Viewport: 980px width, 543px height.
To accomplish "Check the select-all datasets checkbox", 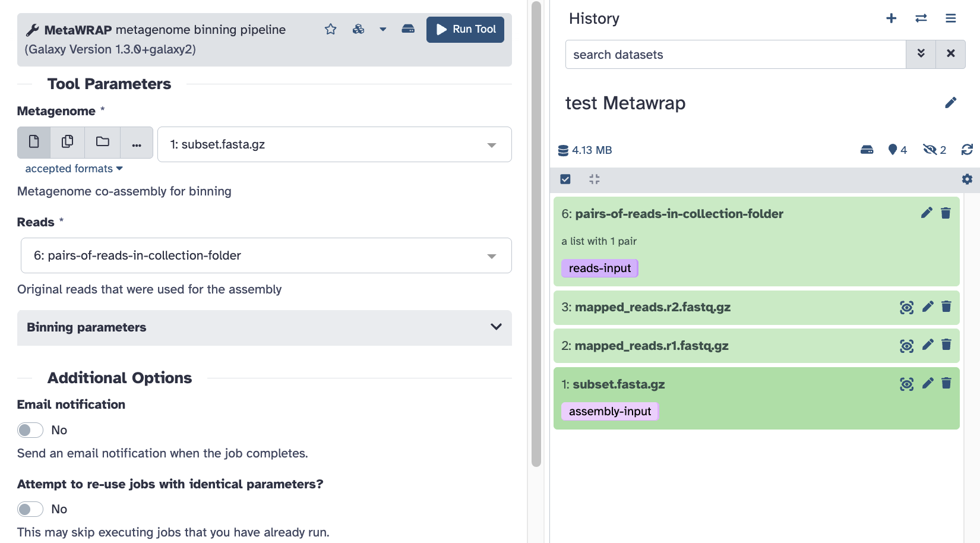I will [x=565, y=179].
